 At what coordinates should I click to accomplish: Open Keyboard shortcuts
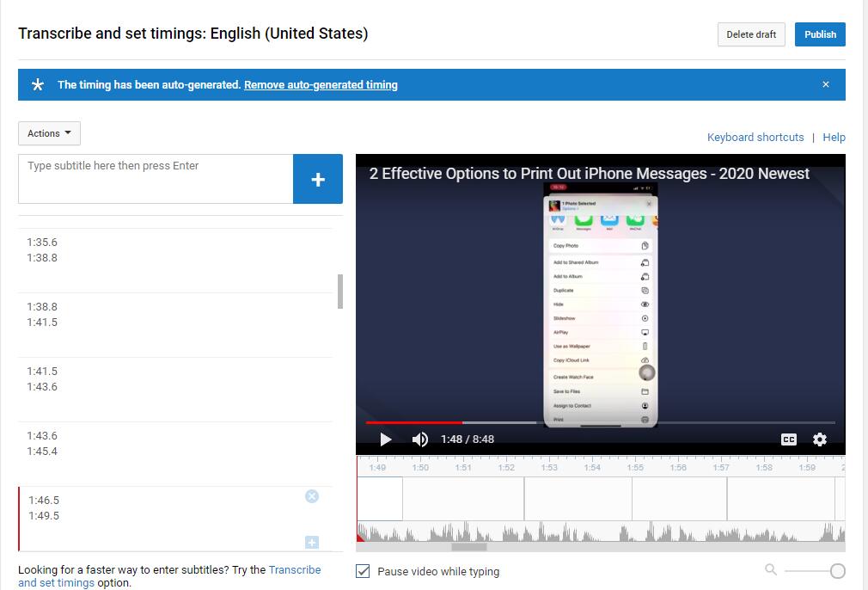(755, 138)
